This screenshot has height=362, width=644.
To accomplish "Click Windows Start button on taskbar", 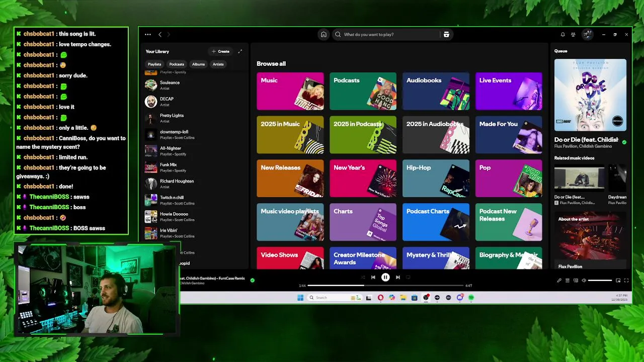I will pyautogui.click(x=300, y=298).
